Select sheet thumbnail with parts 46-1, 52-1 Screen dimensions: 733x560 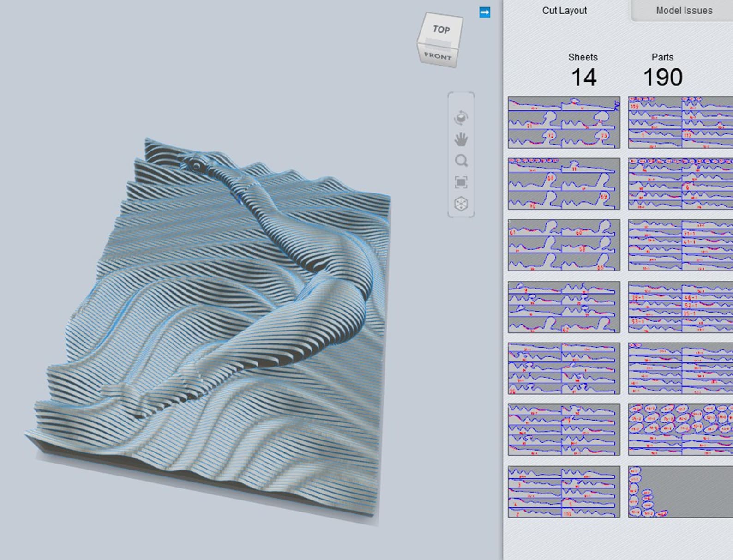(x=680, y=307)
